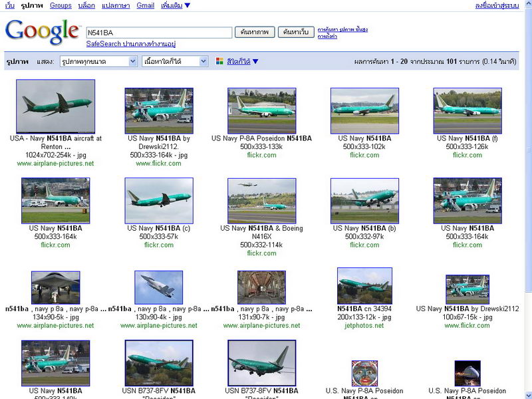Open the 'US Navy P-8A Poseidon N541BA' 500x333-133k thumbnail

[261, 110]
